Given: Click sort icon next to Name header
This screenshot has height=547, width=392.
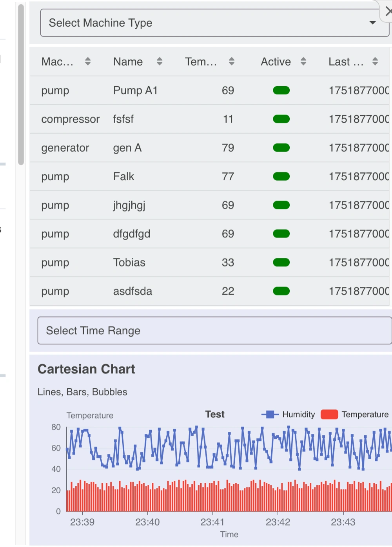Looking at the screenshot, I should [x=160, y=62].
